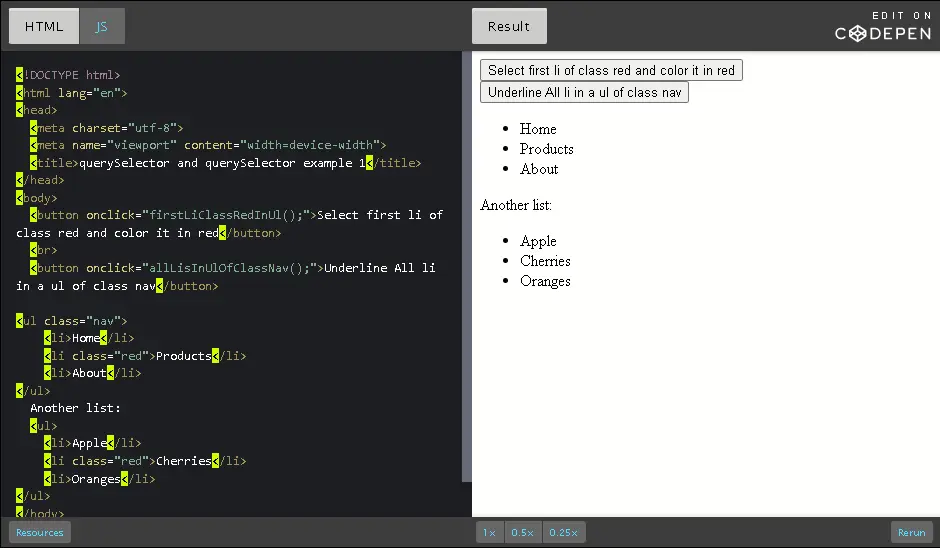Click the li Oranges code line

(x=100, y=479)
